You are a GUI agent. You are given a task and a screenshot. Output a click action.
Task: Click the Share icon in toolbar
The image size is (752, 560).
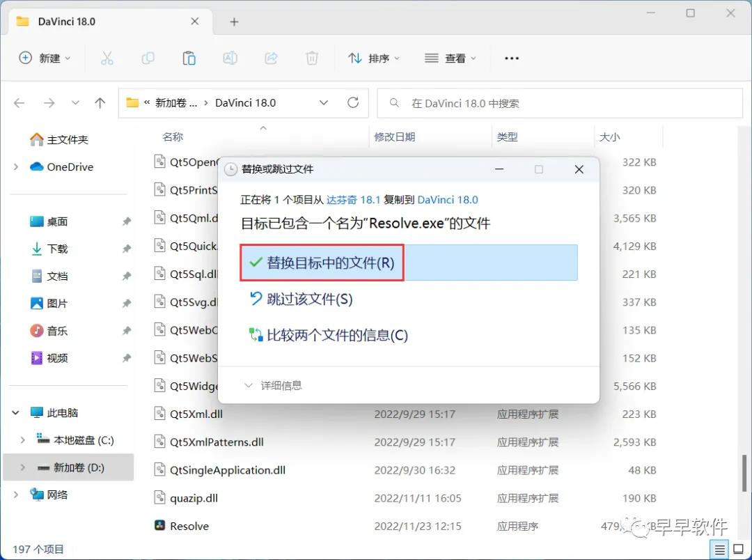click(x=271, y=58)
